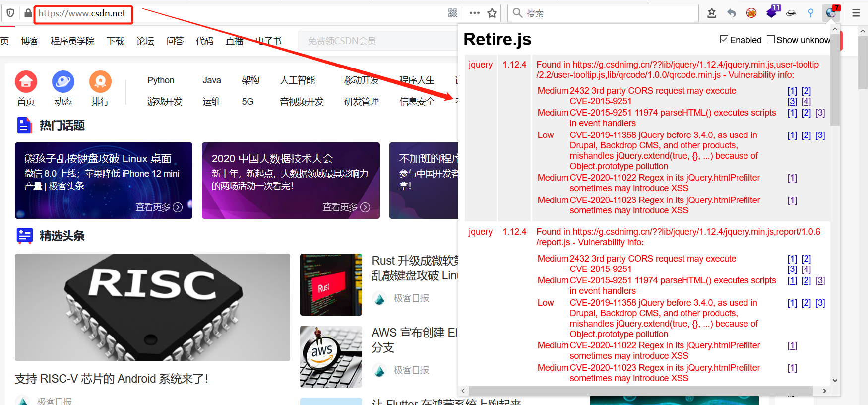Click Retire.js horizontal scroll right arrow
This screenshot has width=868, height=405.
824,391
